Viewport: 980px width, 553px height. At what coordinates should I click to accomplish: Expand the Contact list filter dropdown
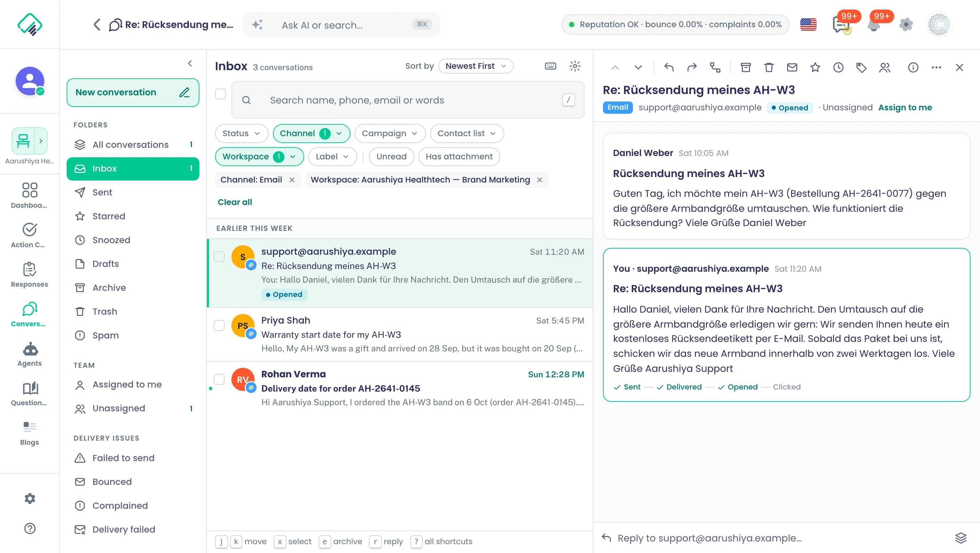tap(467, 133)
